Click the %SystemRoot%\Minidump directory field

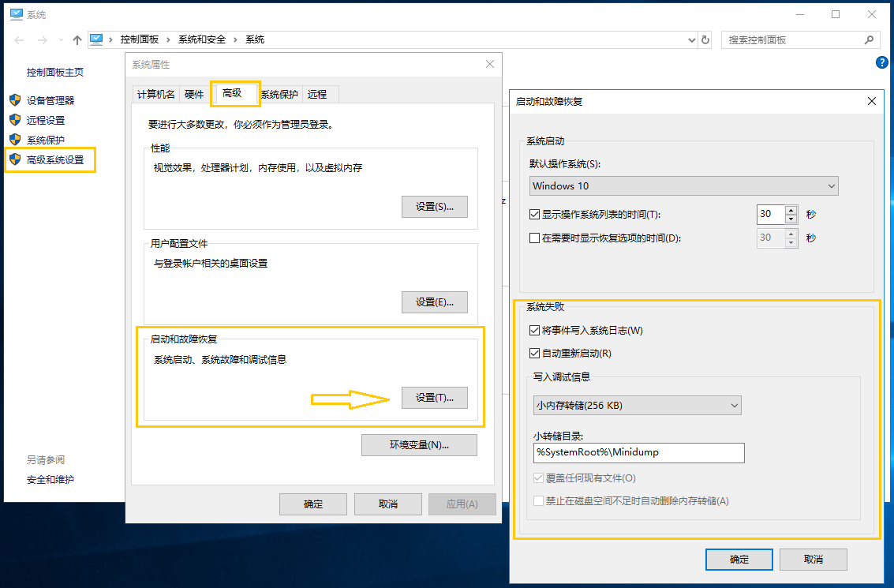[638, 453]
